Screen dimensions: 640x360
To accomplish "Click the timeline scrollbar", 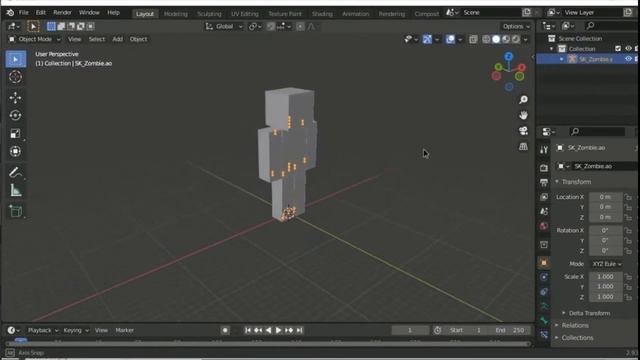I will (x=267, y=344).
